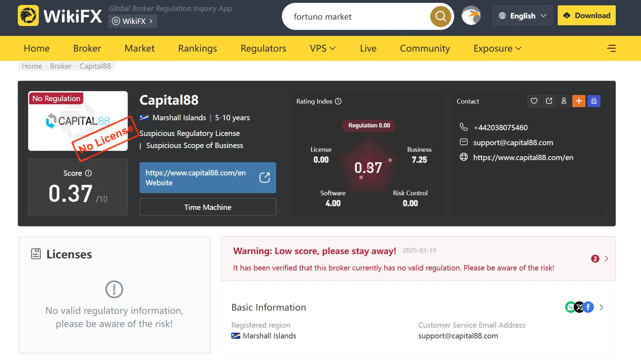This screenshot has height=364, width=641.
Task: Open the Live menu item
Action: point(368,48)
